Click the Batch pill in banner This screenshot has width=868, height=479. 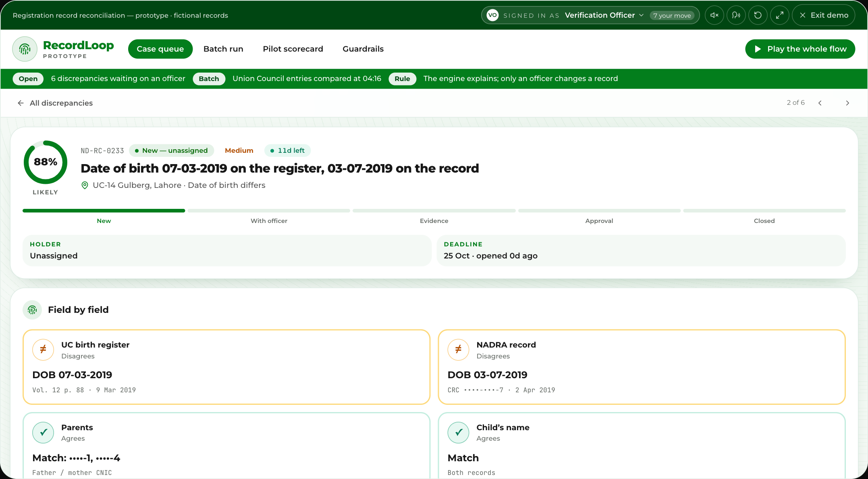[x=209, y=79]
